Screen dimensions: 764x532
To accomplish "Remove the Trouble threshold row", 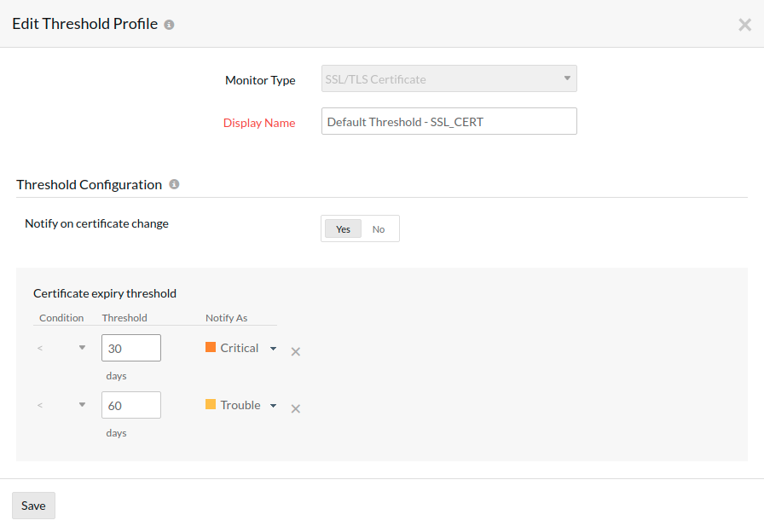I will 296,408.
